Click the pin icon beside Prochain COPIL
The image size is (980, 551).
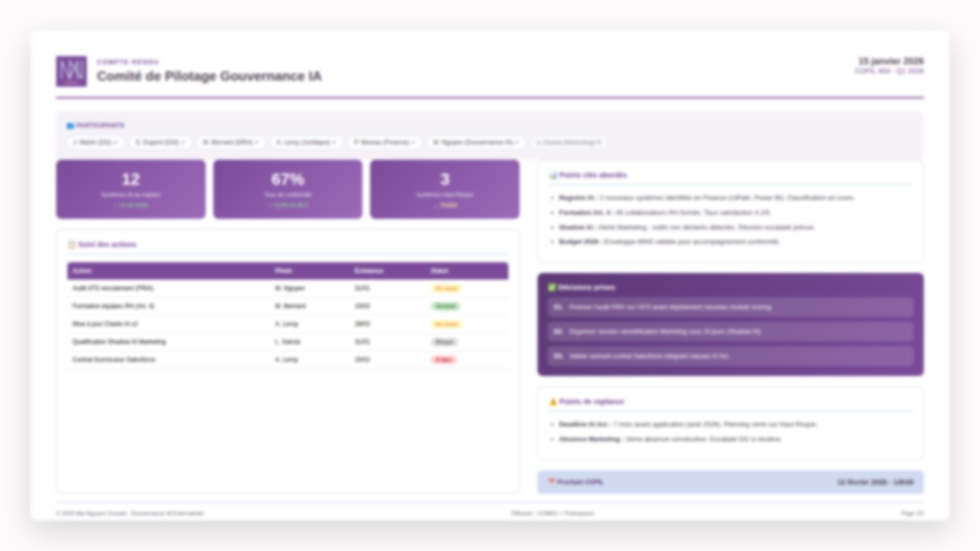pyautogui.click(x=551, y=482)
